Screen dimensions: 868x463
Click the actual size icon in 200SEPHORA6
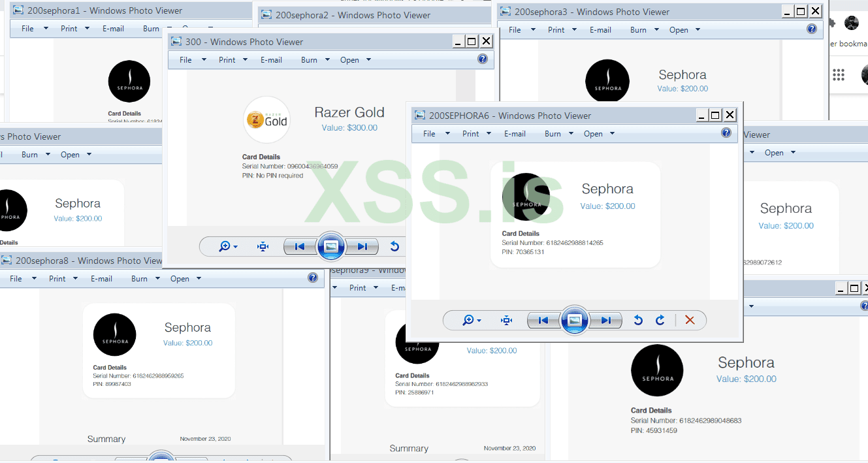pyautogui.click(x=506, y=320)
